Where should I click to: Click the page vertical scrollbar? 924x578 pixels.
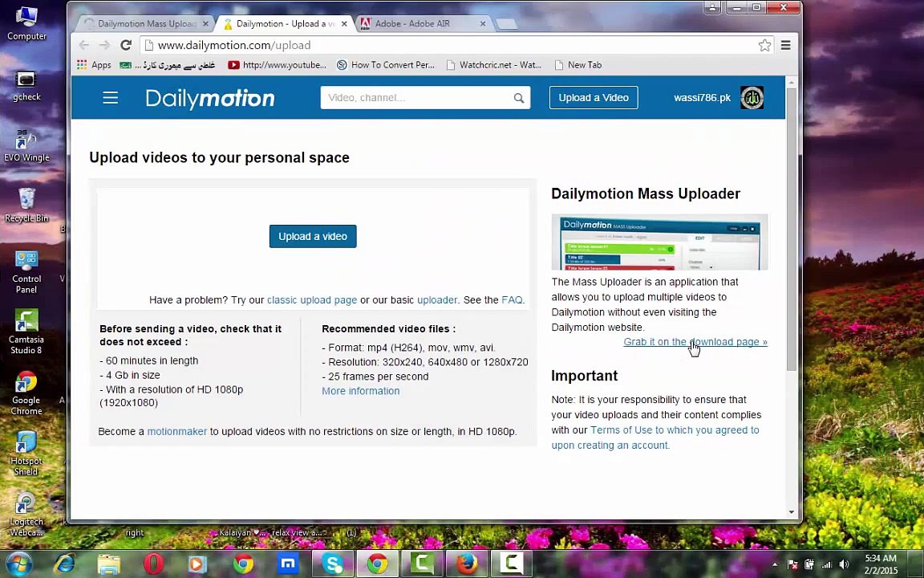[x=792, y=230]
